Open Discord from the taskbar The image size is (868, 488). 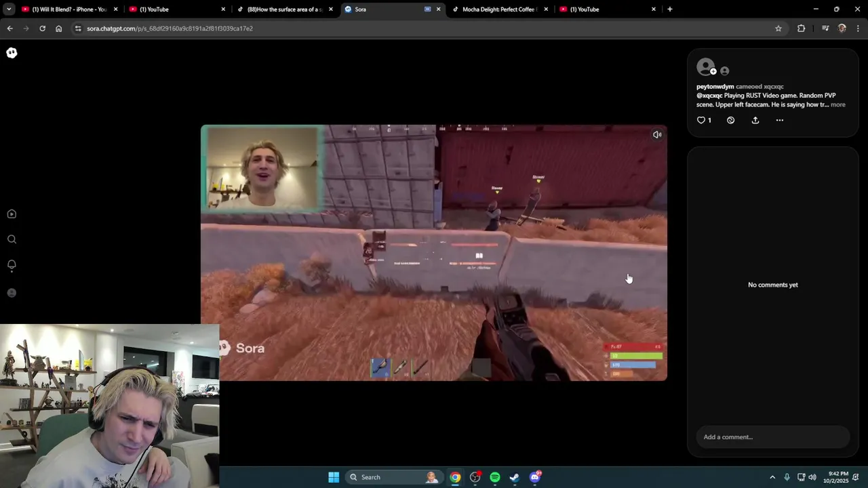[535, 477]
